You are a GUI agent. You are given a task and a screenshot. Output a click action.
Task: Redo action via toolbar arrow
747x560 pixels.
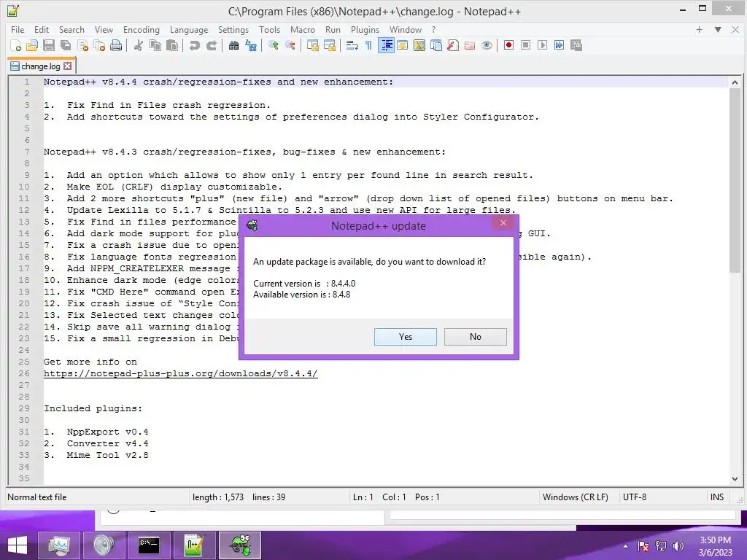click(x=211, y=45)
